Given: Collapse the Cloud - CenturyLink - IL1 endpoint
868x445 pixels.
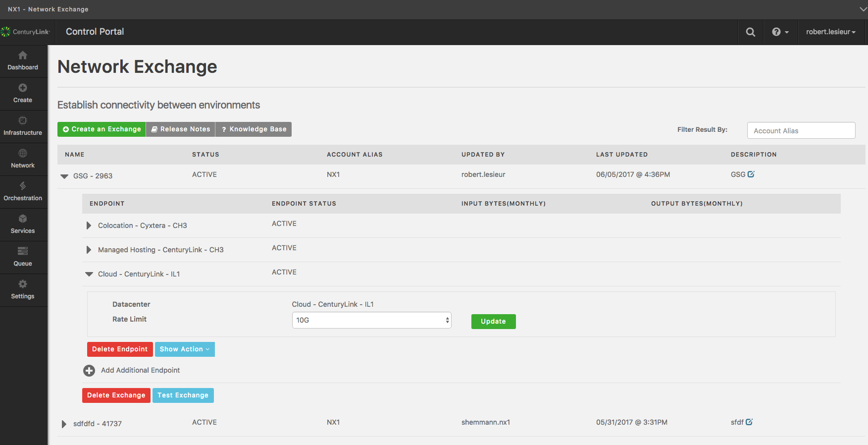Looking at the screenshot, I should click(x=89, y=274).
